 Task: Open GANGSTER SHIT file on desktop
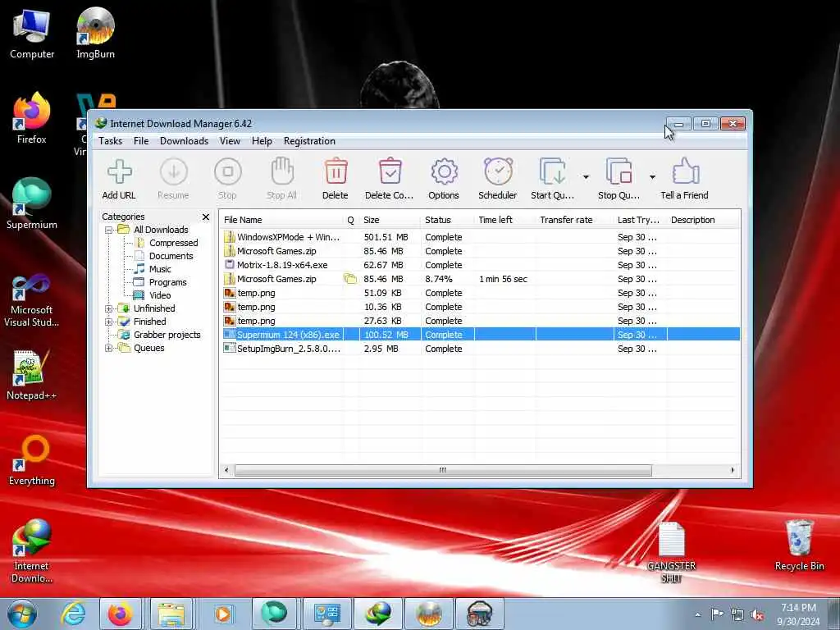671,552
